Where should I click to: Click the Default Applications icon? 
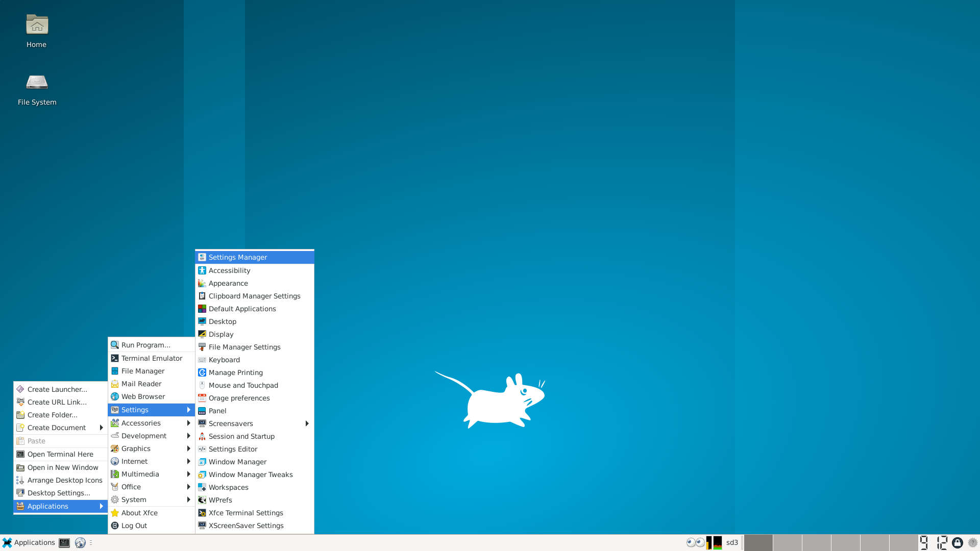click(x=202, y=309)
